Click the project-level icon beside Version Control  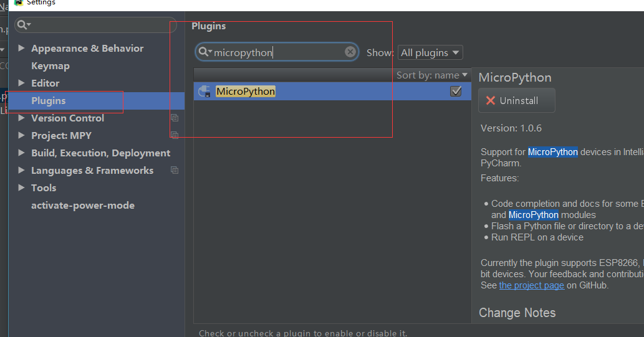click(x=175, y=118)
